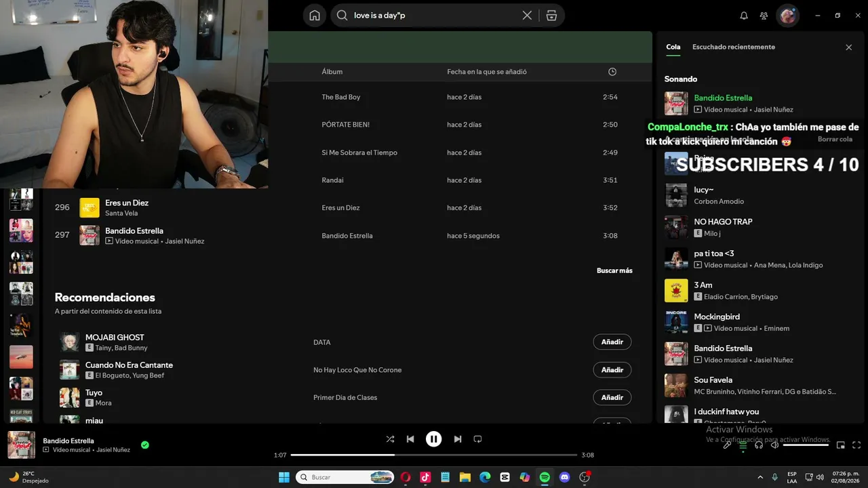Pause the current song

click(434, 439)
